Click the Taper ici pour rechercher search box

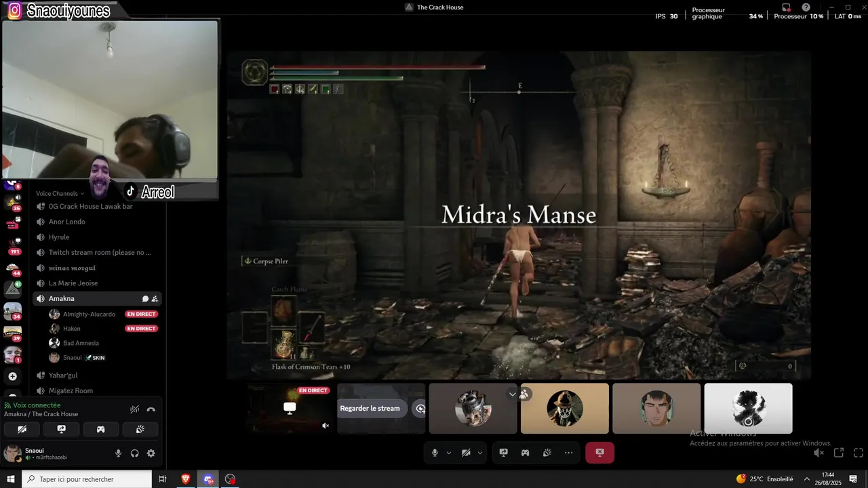(x=87, y=479)
